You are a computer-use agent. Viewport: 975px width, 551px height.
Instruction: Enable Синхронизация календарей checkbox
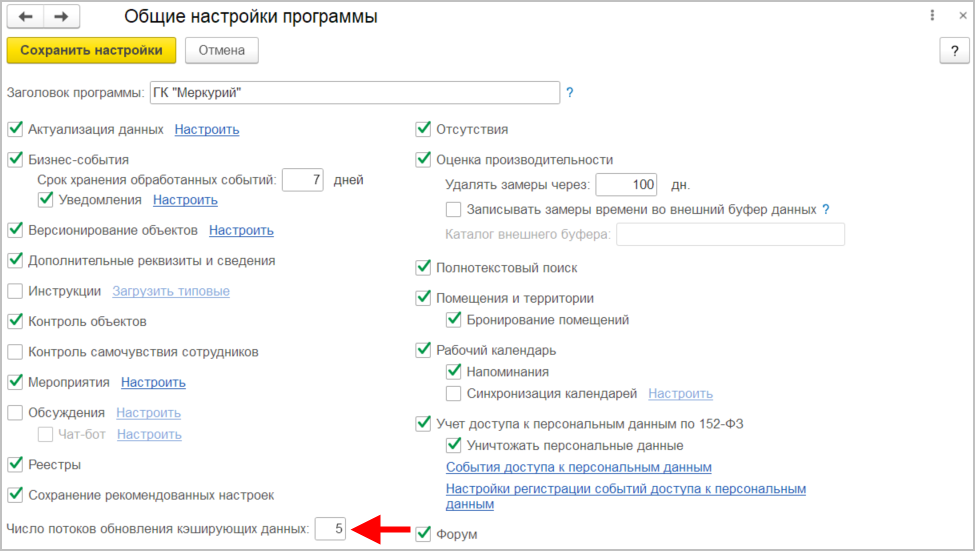point(453,394)
